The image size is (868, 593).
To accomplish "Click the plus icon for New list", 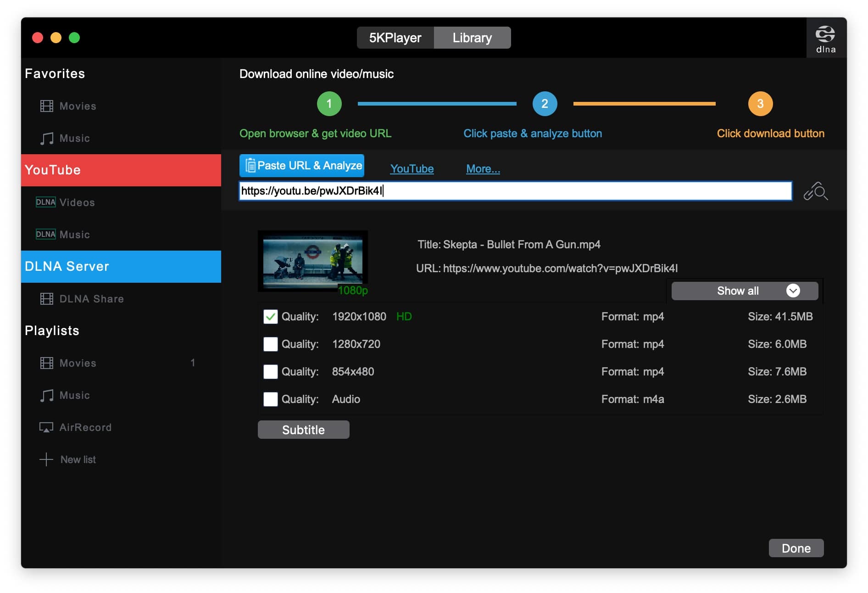I will [x=46, y=459].
